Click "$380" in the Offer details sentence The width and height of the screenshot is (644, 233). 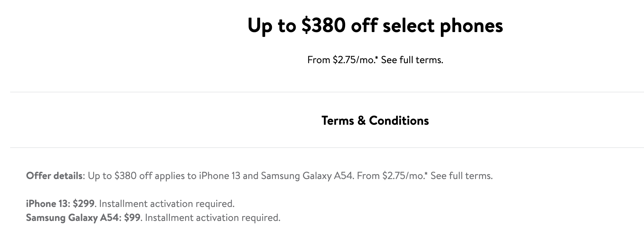[126, 176]
